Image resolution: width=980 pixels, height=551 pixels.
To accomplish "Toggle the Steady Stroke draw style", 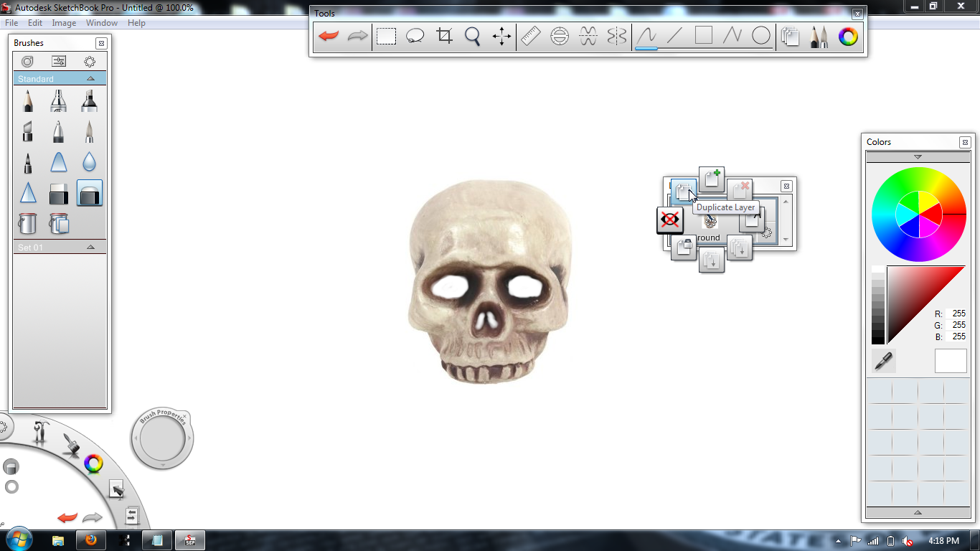I will coord(646,36).
